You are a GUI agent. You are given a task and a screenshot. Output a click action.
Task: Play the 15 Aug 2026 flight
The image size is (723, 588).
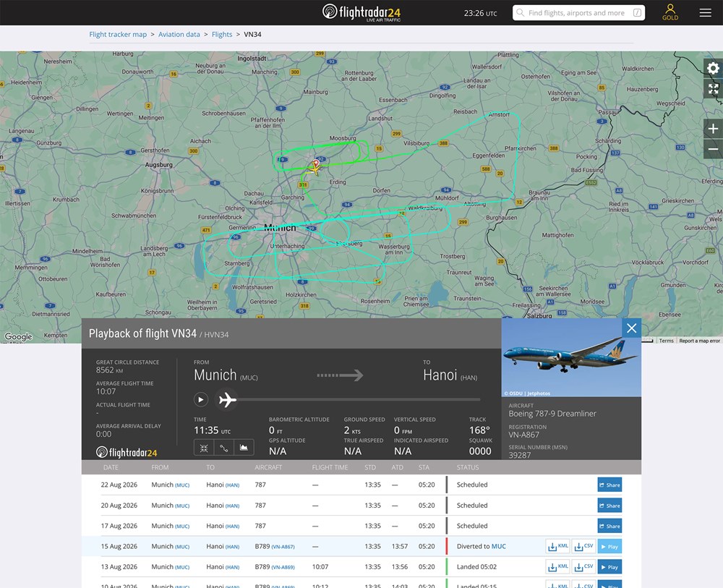pos(609,547)
